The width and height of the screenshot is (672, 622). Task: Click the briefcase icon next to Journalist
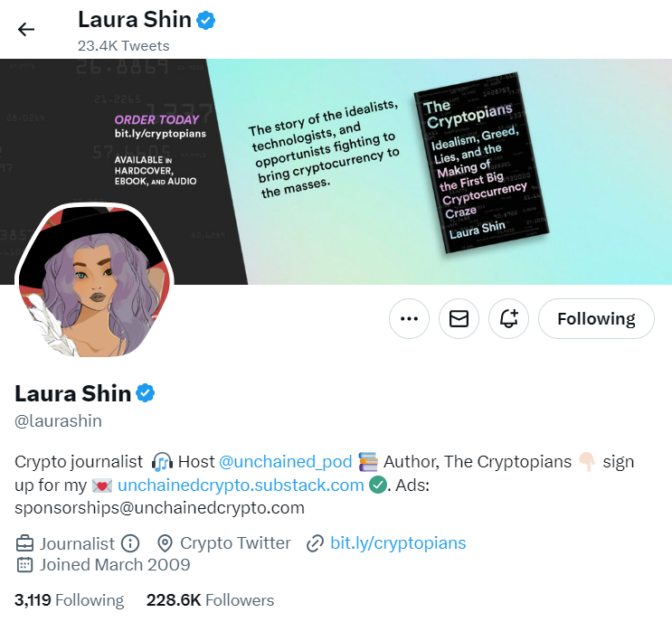24,543
